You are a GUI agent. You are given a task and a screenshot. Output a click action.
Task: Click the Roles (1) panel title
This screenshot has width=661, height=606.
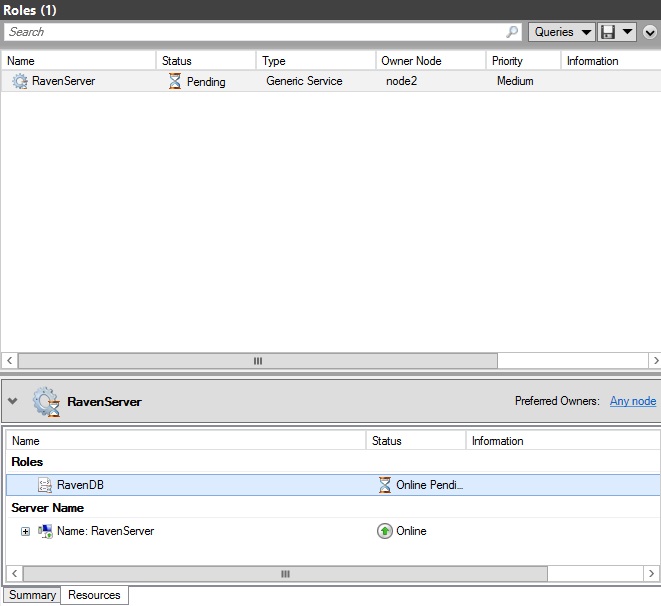tap(30, 10)
